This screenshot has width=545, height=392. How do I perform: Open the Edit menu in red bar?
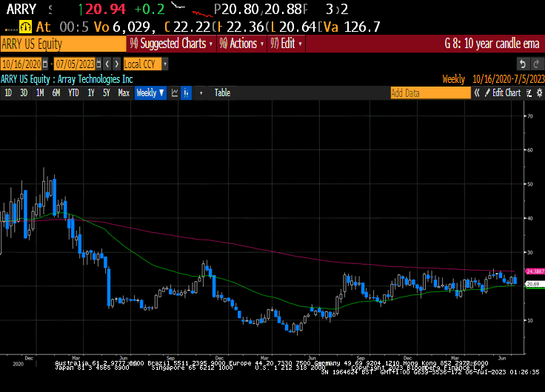287,44
